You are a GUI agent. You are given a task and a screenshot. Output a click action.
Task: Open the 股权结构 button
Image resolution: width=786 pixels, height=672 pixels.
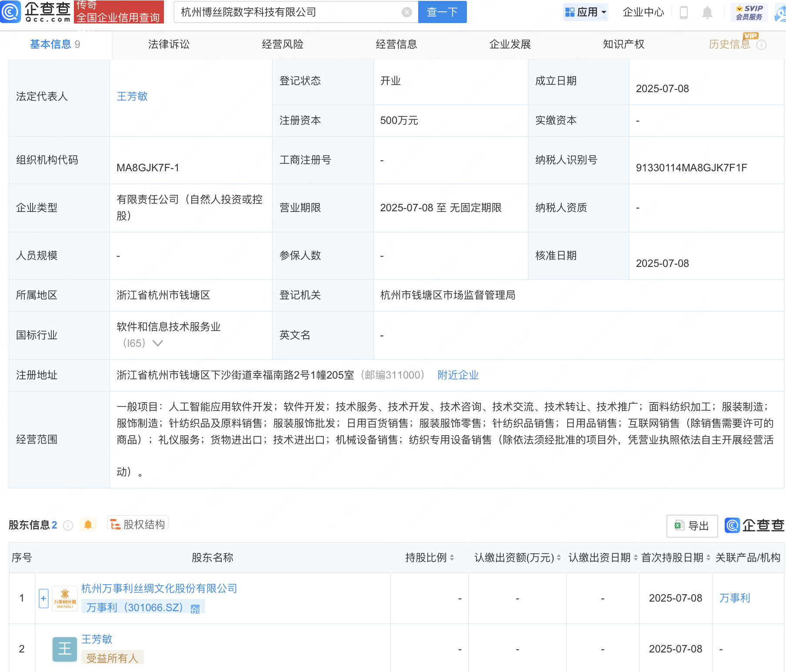click(x=138, y=524)
